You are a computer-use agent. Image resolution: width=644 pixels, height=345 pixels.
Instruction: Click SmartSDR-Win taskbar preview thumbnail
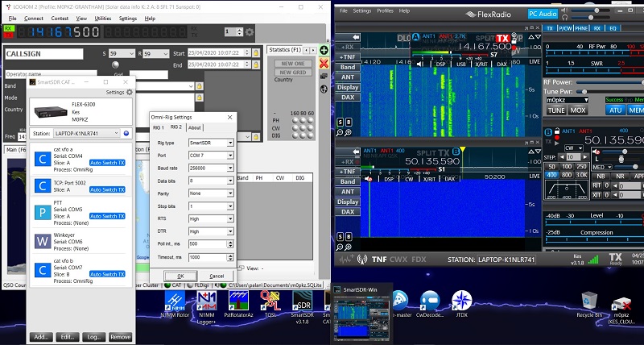tap(361, 314)
